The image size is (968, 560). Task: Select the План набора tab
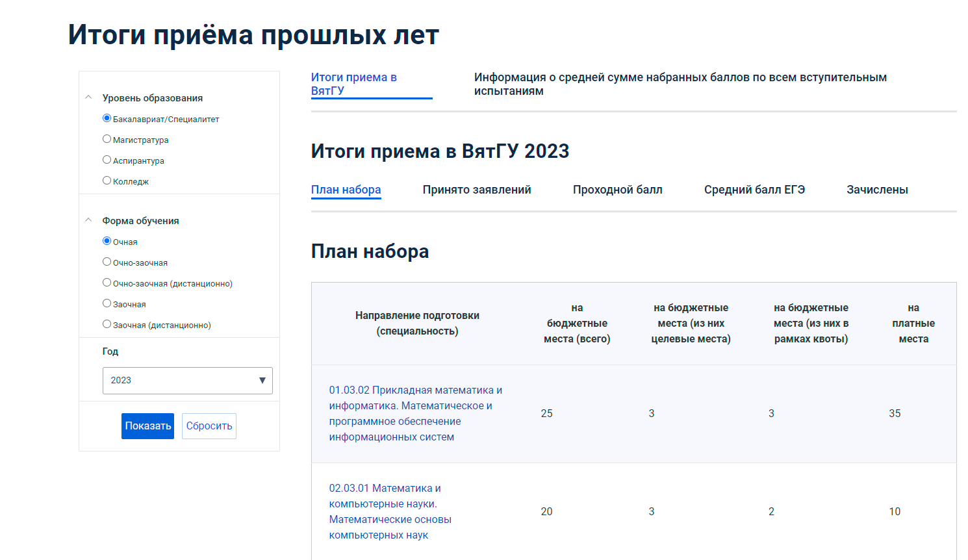[x=346, y=190]
